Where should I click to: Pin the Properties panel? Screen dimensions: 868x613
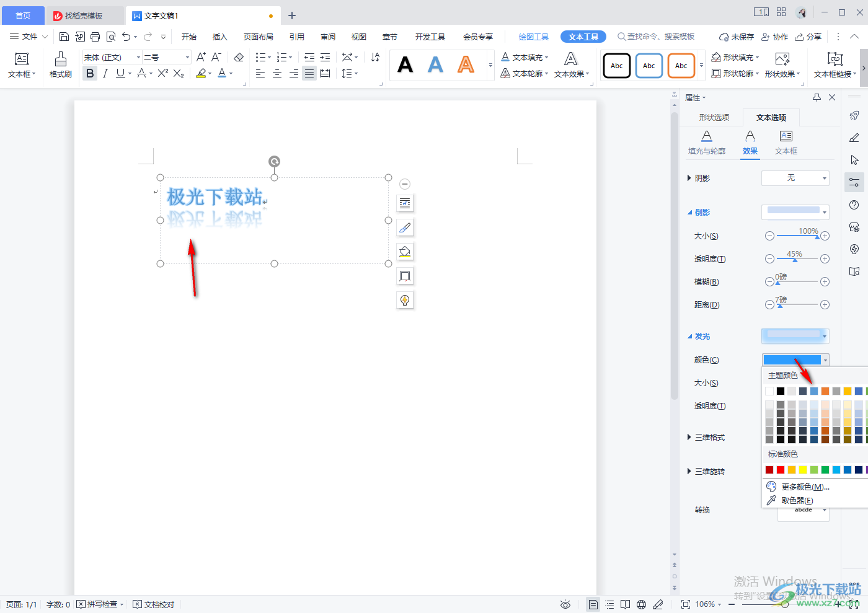817,97
